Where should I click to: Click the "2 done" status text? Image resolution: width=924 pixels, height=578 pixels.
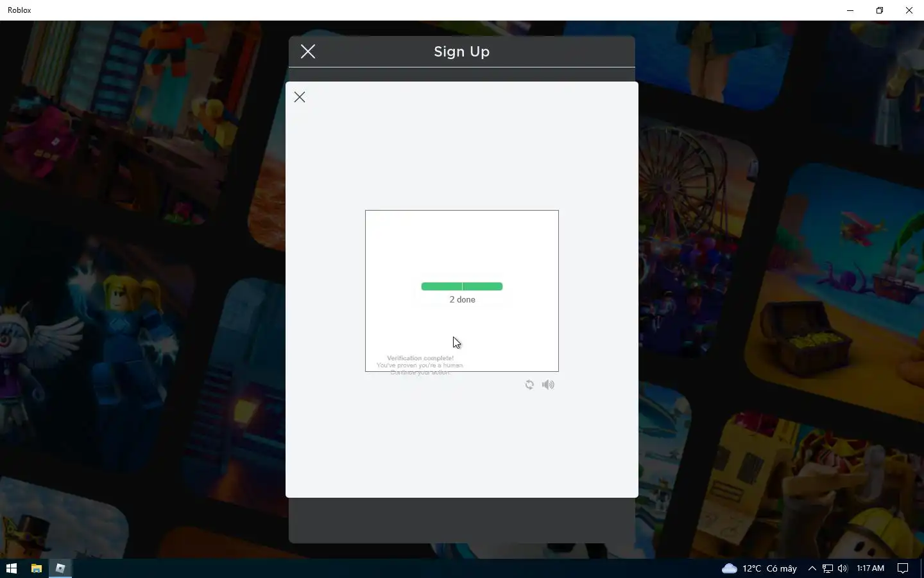point(463,300)
